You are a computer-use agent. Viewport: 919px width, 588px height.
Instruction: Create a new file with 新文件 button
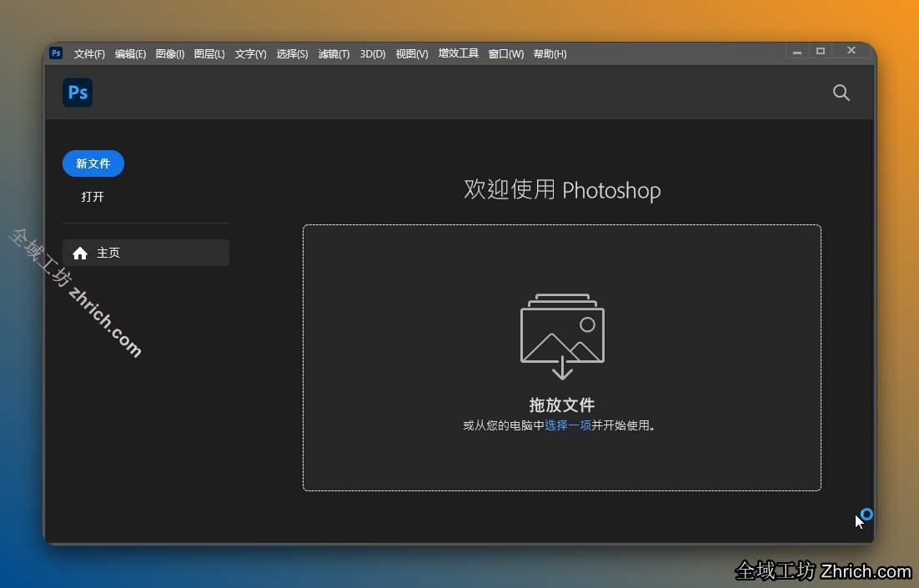[93, 163]
